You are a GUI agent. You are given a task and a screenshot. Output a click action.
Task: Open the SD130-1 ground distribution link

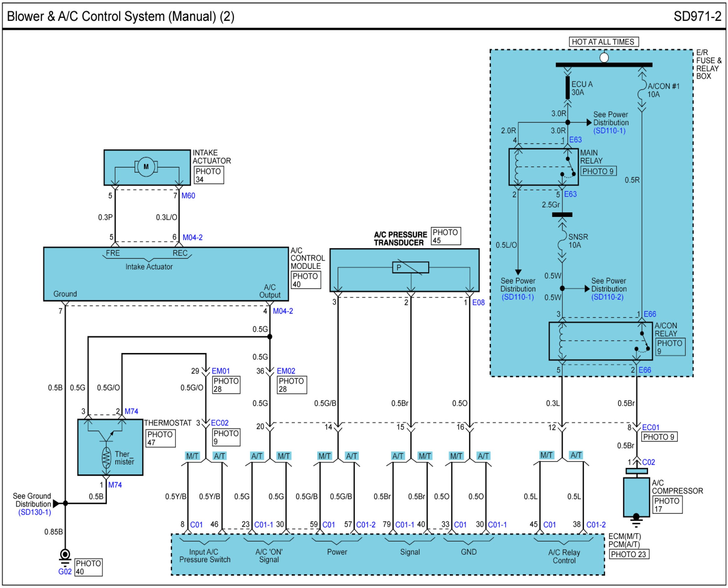point(35,512)
